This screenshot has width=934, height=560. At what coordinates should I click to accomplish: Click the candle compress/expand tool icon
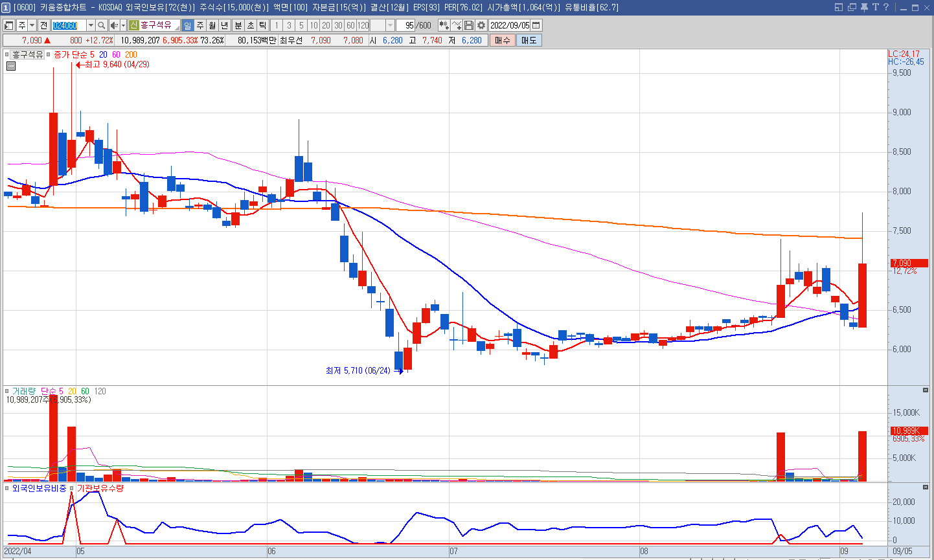coord(444,25)
